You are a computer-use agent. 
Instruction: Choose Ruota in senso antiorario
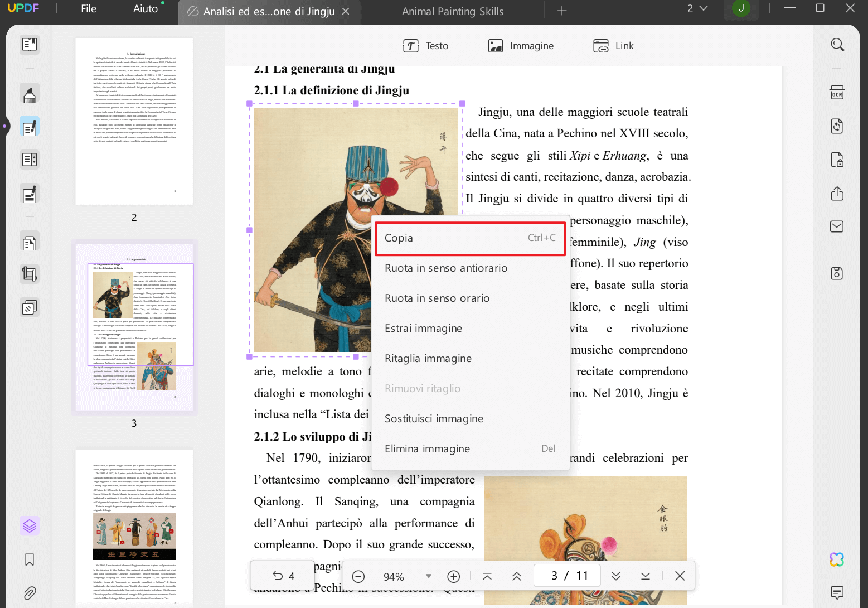click(471, 268)
